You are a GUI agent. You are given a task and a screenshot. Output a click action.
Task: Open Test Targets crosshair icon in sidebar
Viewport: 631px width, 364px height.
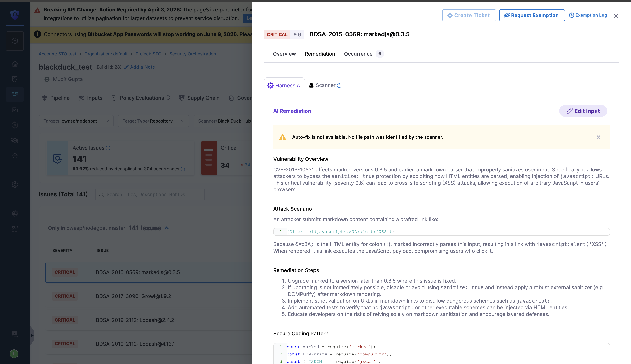(15, 125)
